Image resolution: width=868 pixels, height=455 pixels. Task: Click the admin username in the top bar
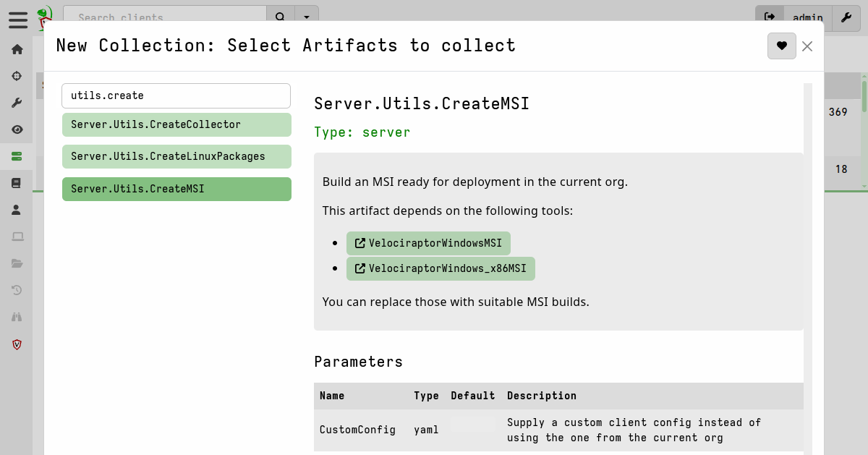click(807, 18)
